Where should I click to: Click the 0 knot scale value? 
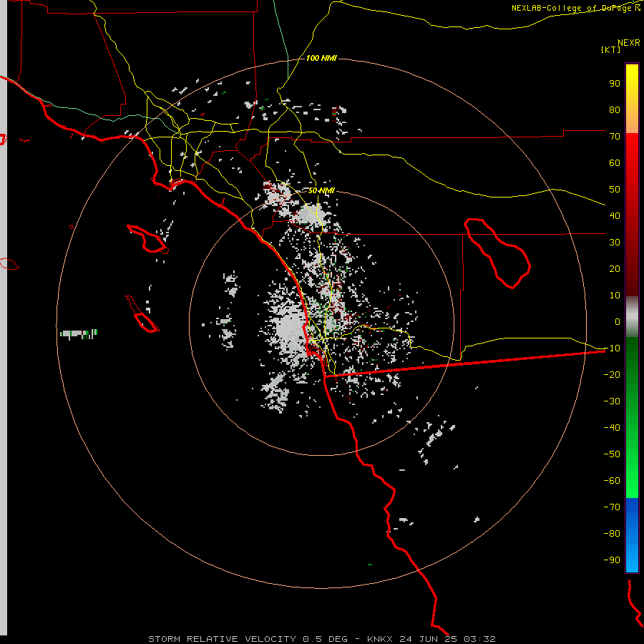point(618,321)
